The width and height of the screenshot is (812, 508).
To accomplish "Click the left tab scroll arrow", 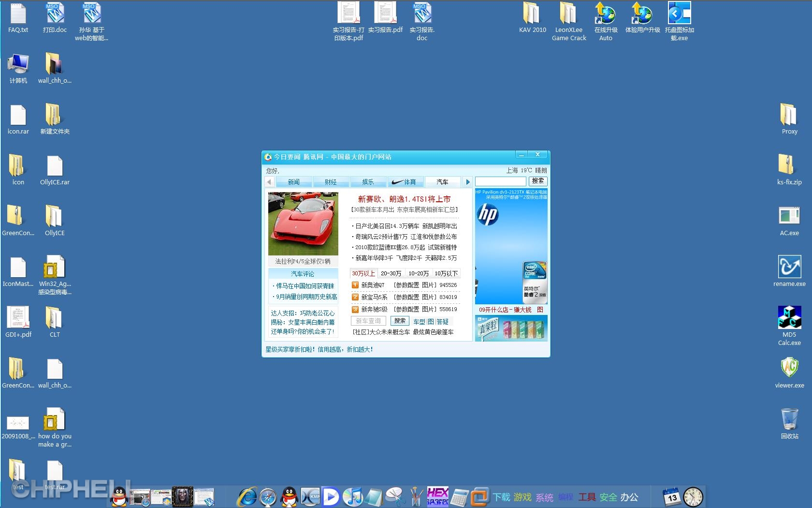I will click(270, 182).
